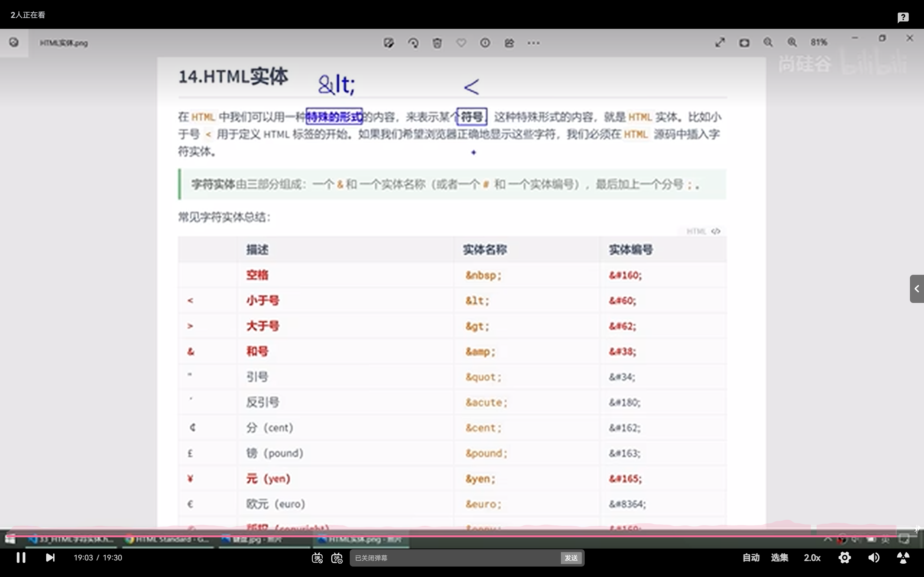Open the Bilibili player settings gear
This screenshot has width=924, height=577.
point(845,558)
